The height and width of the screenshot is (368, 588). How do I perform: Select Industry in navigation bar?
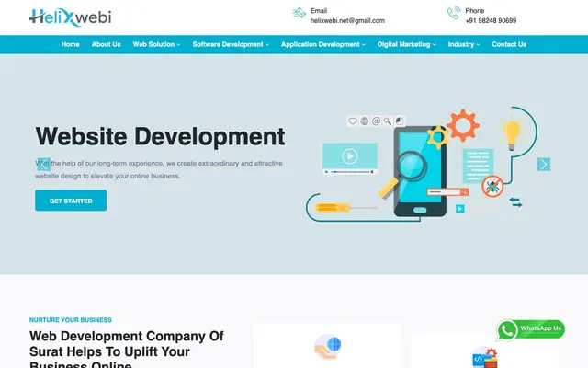click(461, 44)
